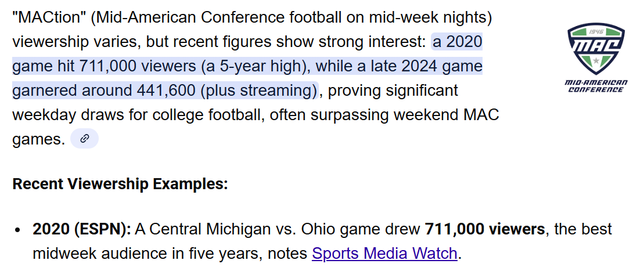644x271 pixels.
Task: Click the bullet point before 2020 (ESPN)
Action: pyautogui.click(x=20, y=230)
